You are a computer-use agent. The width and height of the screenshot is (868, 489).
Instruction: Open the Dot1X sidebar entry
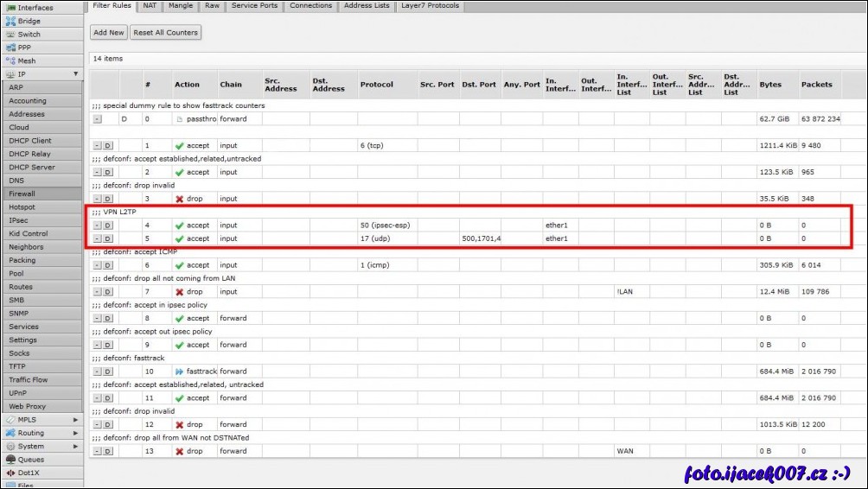(x=29, y=473)
